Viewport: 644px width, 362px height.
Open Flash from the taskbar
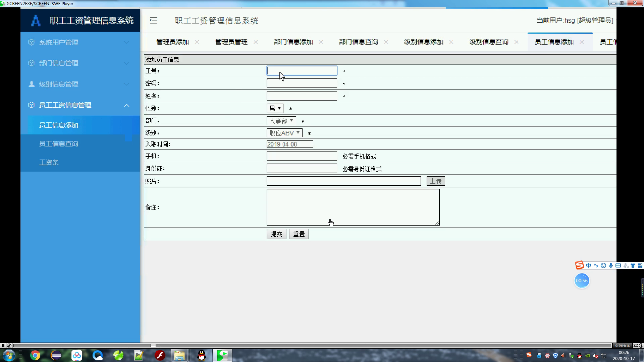[160, 355]
